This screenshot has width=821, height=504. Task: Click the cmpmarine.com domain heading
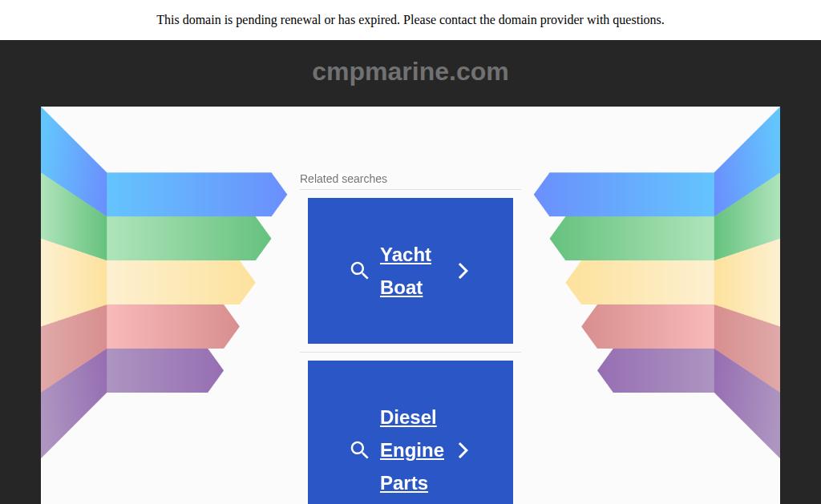click(x=410, y=71)
